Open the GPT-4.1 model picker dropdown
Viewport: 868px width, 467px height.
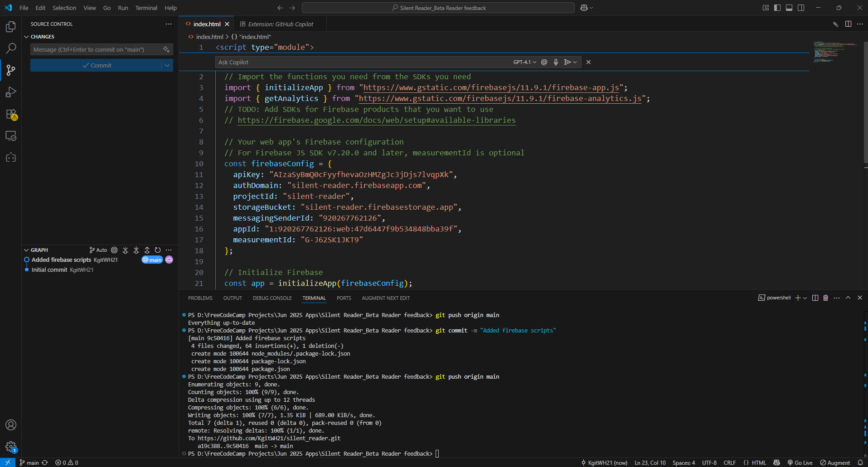point(524,62)
